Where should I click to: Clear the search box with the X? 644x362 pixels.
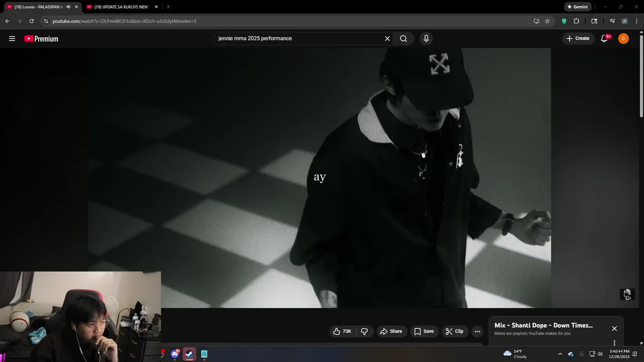click(x=387, y=39)
